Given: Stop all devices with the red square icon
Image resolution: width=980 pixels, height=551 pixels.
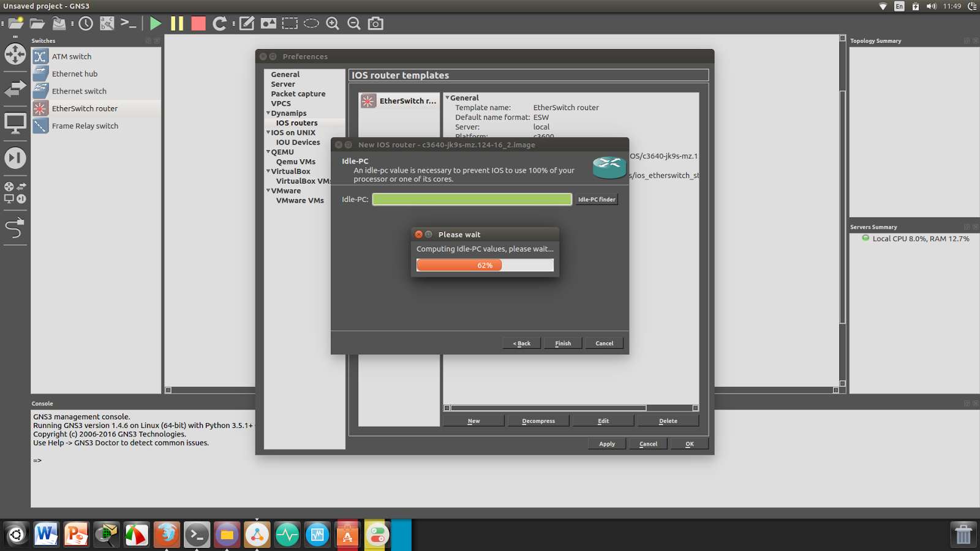Looking at the screenshot, I should point(198,23).
